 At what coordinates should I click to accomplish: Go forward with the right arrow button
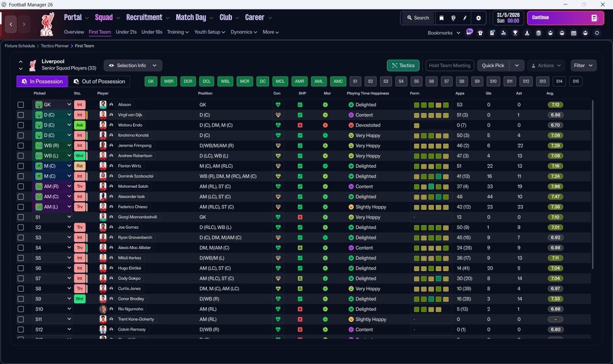23,24
